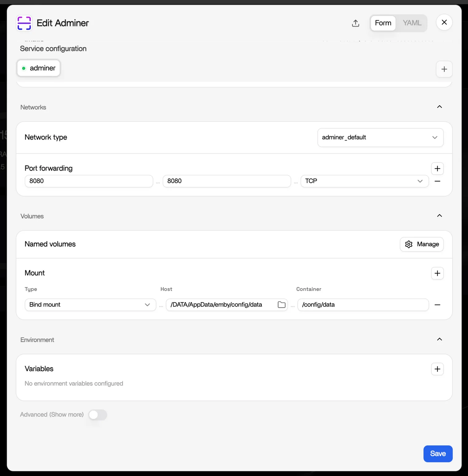Screen dimensions: 468x476
Task: Click the 'Port forwarding' label
Action: tap(49, 168)
